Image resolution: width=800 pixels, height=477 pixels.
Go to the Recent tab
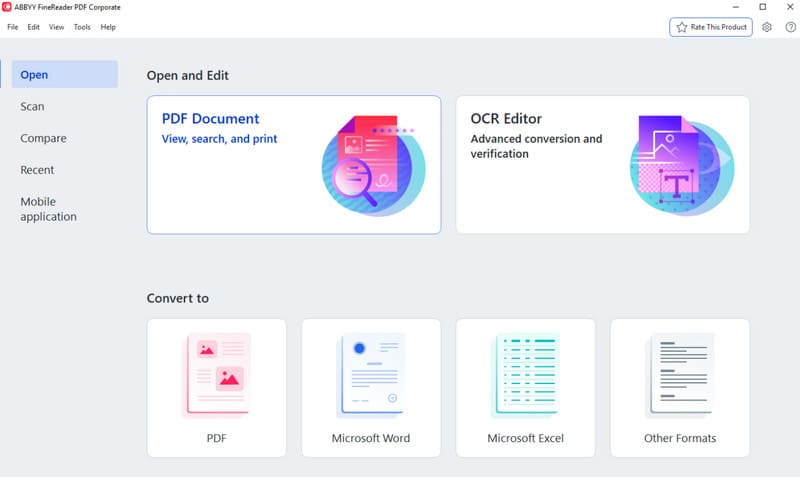click(38, 170)
